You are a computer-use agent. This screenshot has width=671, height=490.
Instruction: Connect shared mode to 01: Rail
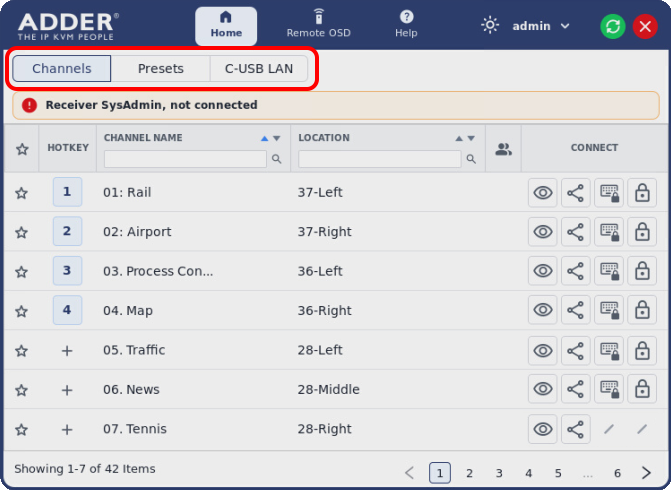[576, 193]
